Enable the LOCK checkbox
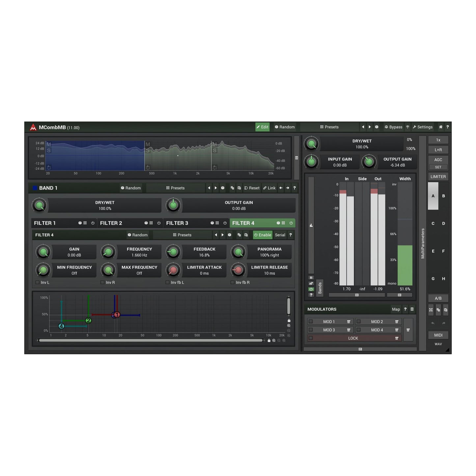The height and width of the screenshot is (476, 476). pos(311,338)
